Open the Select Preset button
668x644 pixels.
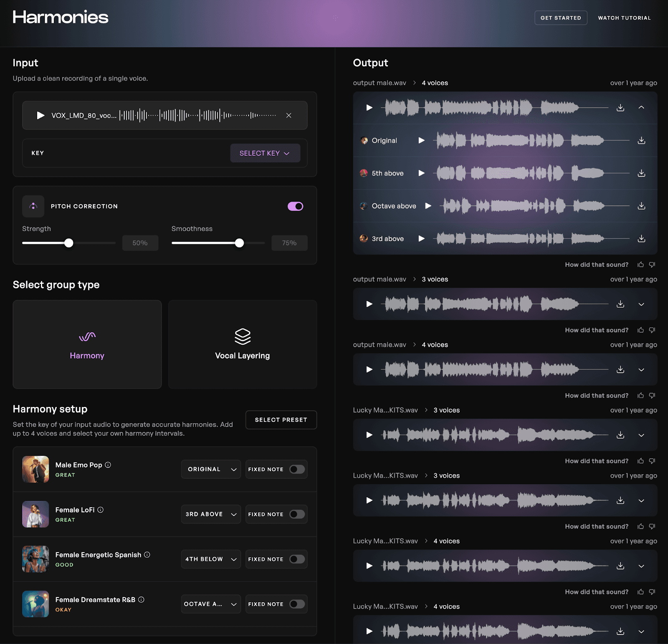click(281, 420)
